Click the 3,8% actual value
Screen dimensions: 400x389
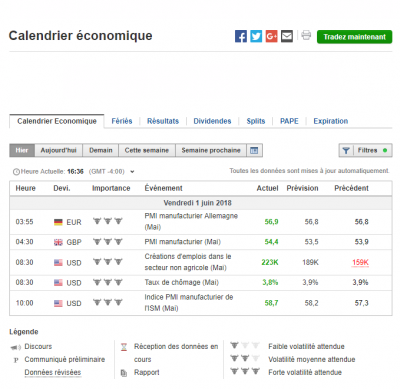pos(270,282)
